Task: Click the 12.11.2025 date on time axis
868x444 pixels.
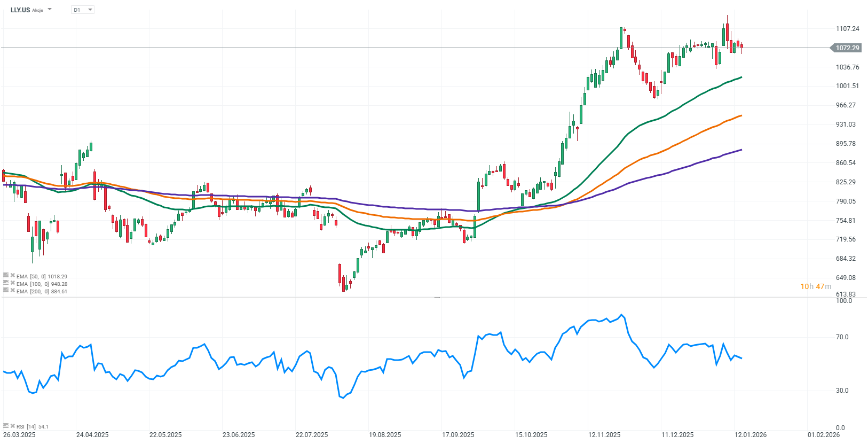Action: pyautogui.click(x=604, y=435)
